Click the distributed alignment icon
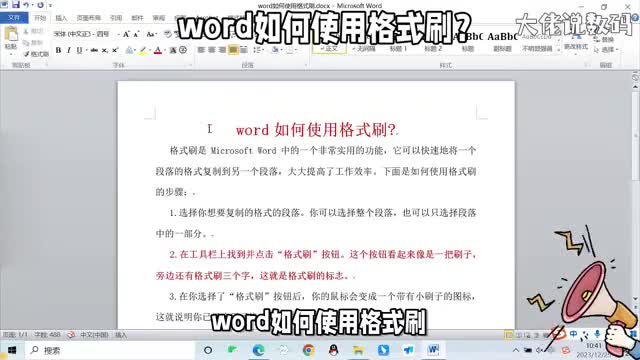The image size is (640, 360). click(x=244, y=50)
